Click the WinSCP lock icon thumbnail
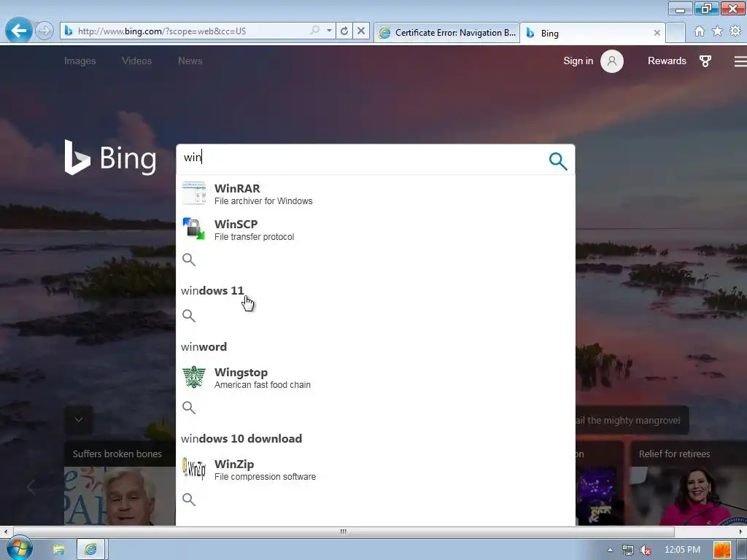The image size is (747, 560). (194, 229)
